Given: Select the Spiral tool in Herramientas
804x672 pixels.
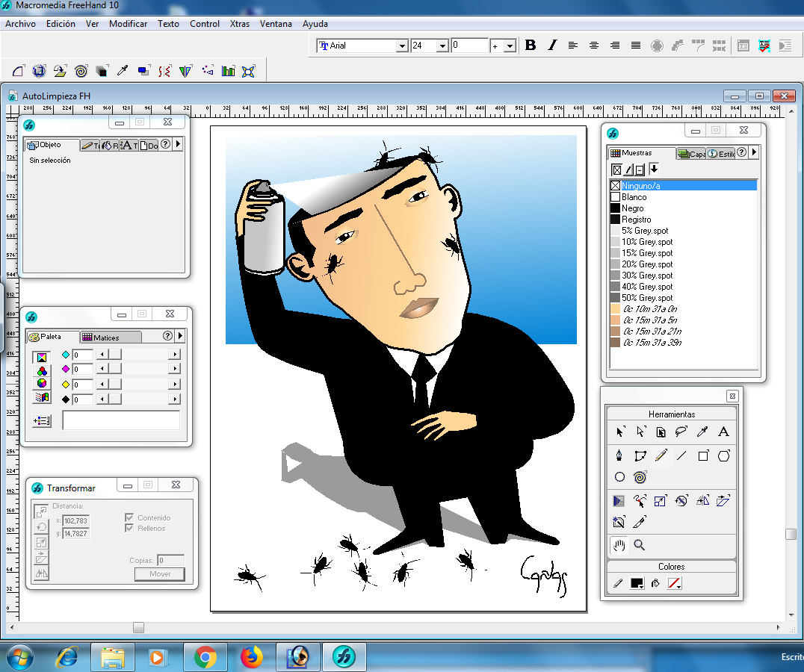Looking at the screenshot, I should pyautogui.click(x=640, y=477).
